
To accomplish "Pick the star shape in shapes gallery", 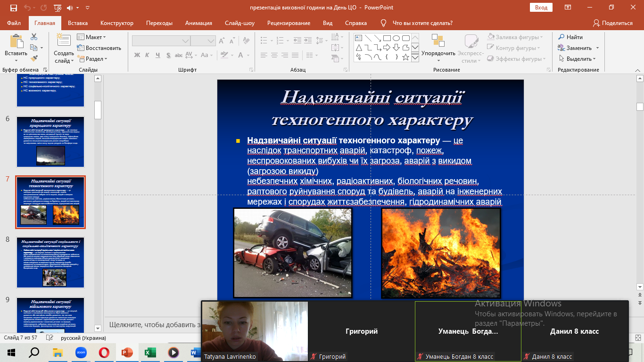I will [x=405, y=57].
